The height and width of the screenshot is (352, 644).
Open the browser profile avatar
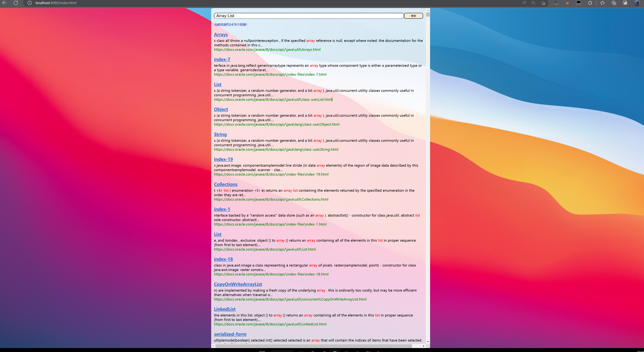point(637,3)
